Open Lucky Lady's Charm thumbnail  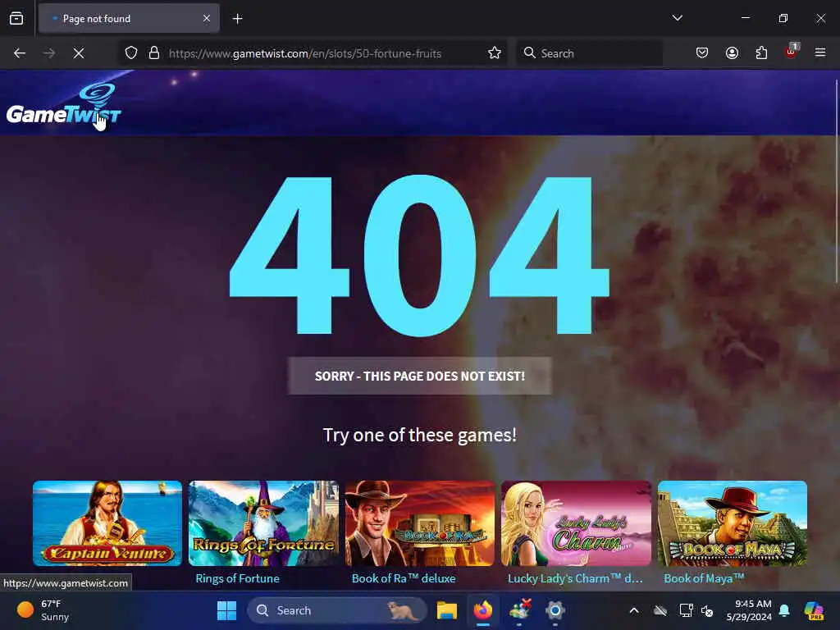pos(576,523)
